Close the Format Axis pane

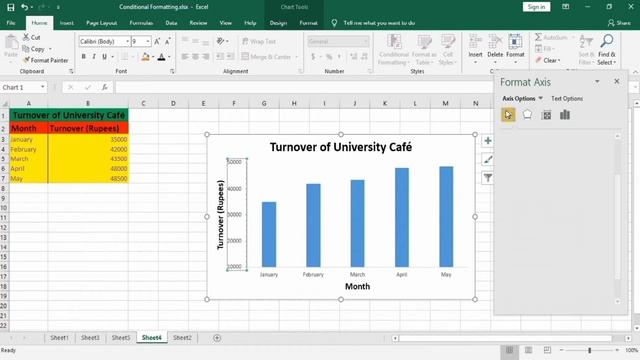point(617,82)
